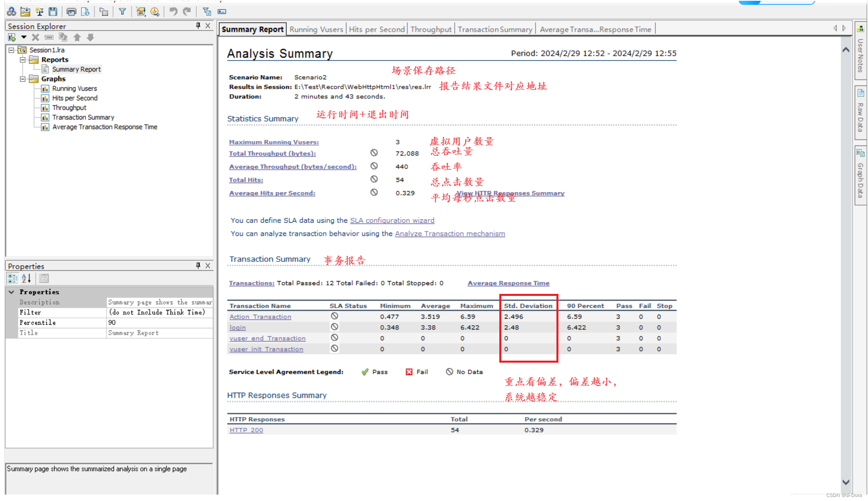
Task: Switch to the Hits per Second tab
Action: pos(376,30)
